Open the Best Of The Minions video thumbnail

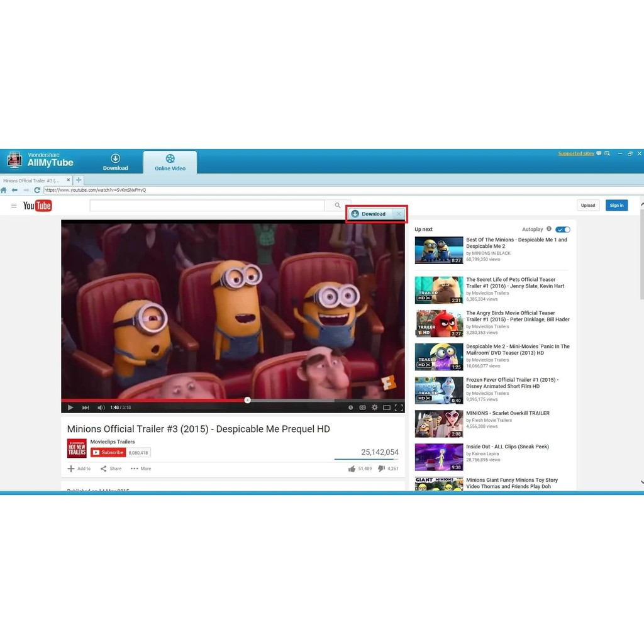click(x=438, y=250)
